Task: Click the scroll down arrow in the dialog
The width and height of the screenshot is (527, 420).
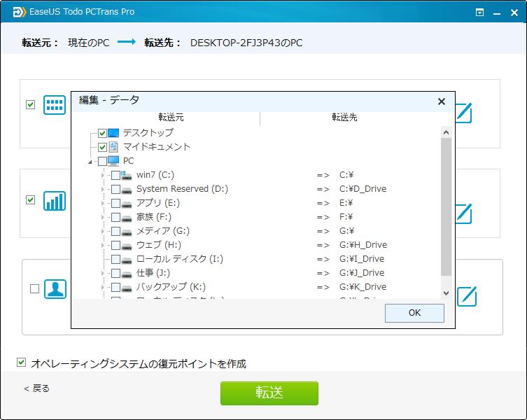Action: coord(446,293)
